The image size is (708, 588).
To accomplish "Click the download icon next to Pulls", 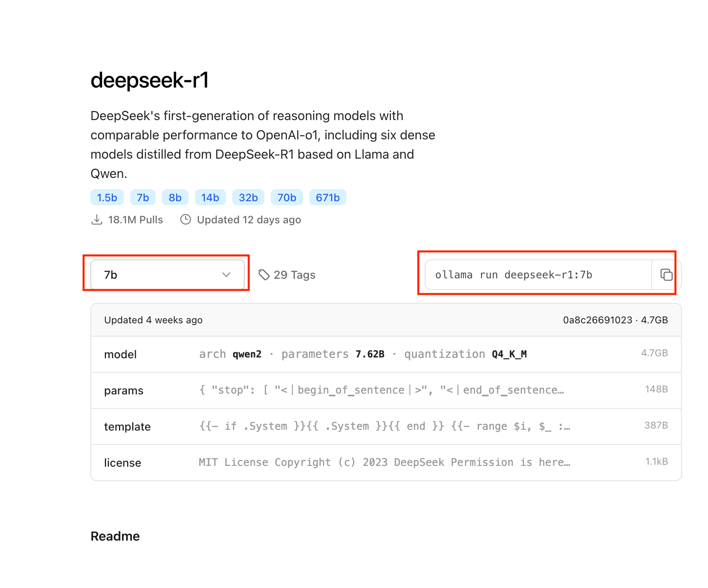I will point(97,220).
